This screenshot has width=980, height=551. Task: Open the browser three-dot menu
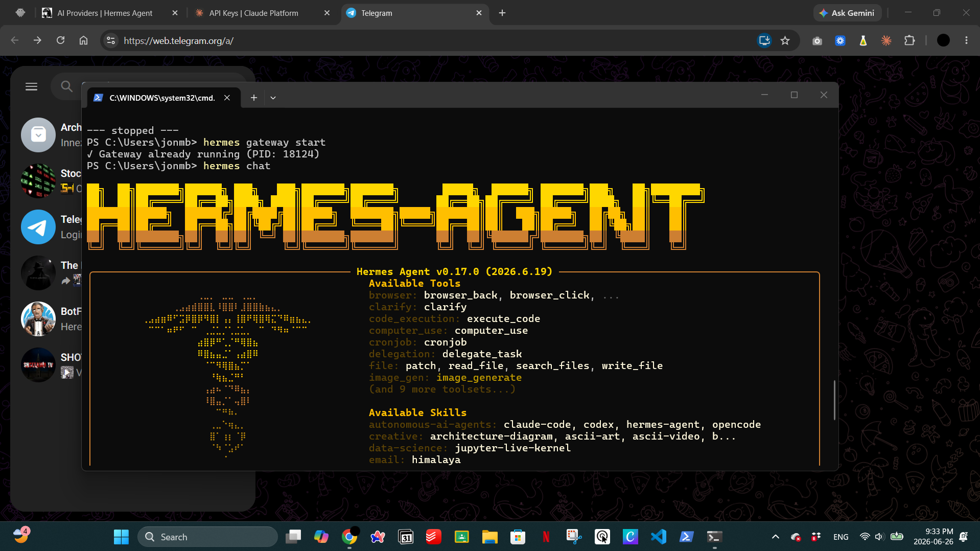966,40
